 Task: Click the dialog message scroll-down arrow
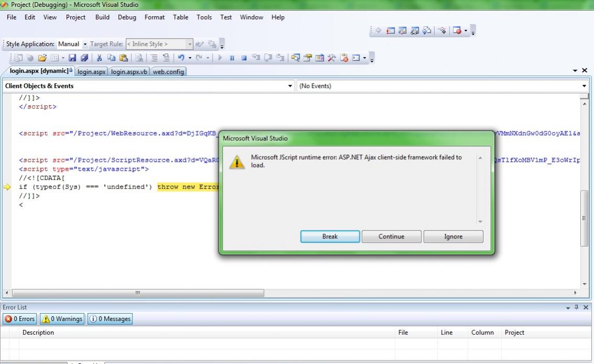click(x=480, y=222)
